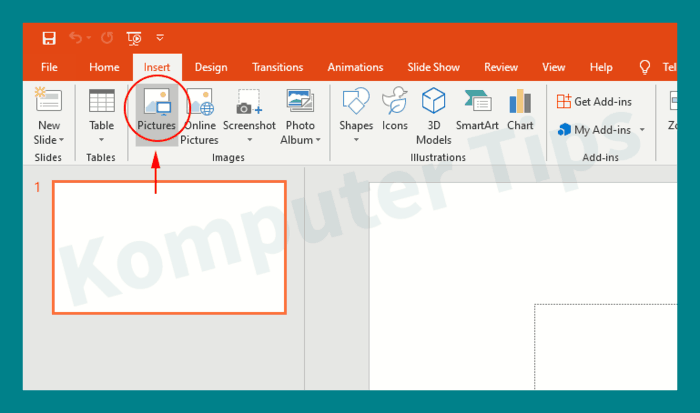
Task: Open the My Add-ins dropdown arrow
Action: point(642,130)
